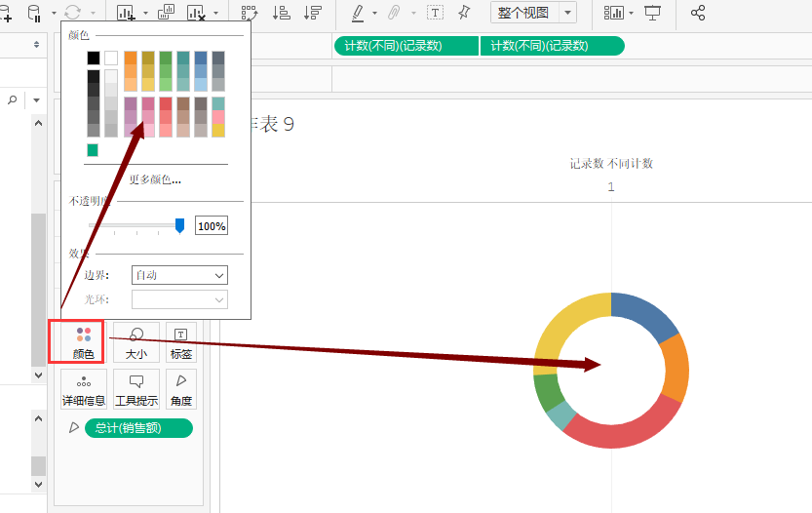The height and width of the screenshot is (513, 812).
Task: Toggle show mark labels T icon
Action: pos(435,13)
